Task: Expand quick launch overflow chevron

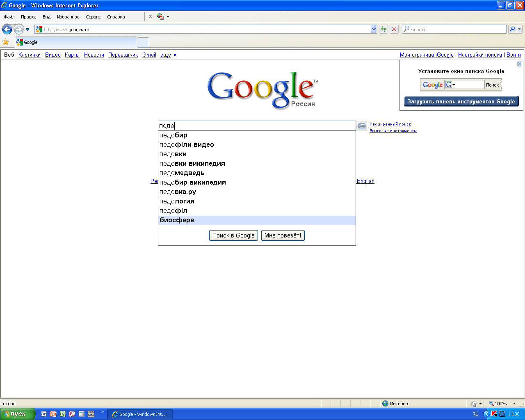Action: coord(103,412)
